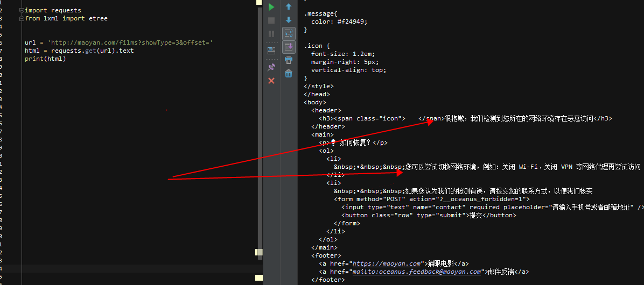644x285 pixels.
Task: Click the line starting '您可以尝试切换网络环境'
Action: tap(487, 167)
